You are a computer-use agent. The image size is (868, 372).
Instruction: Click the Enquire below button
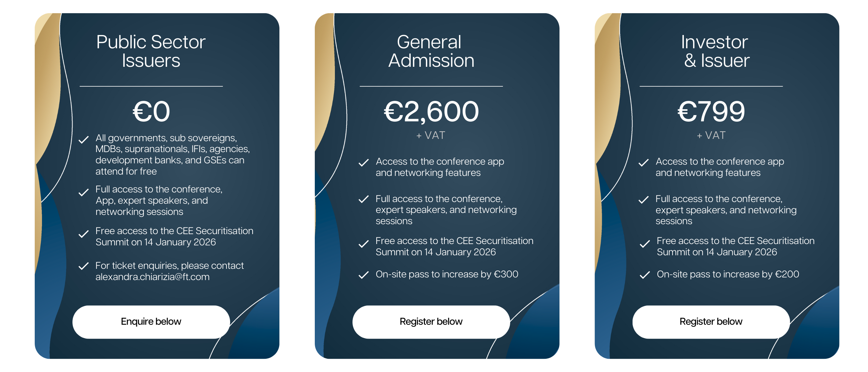coord(151,322)
